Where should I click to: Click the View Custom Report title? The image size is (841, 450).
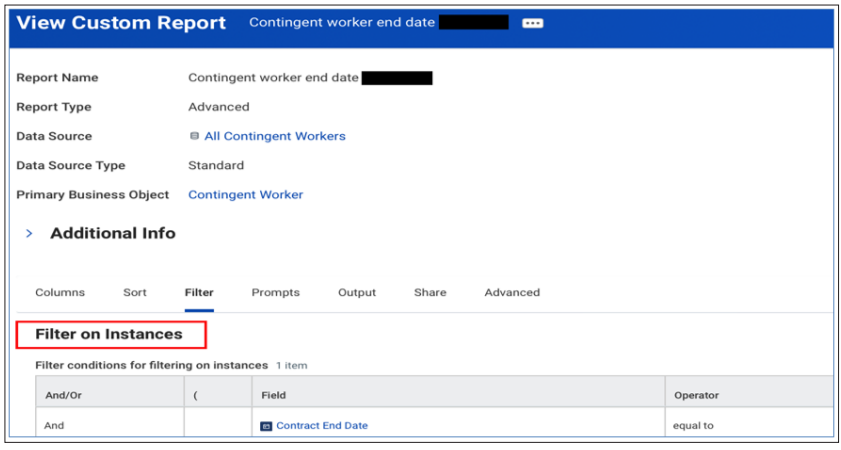click(121, 23)
